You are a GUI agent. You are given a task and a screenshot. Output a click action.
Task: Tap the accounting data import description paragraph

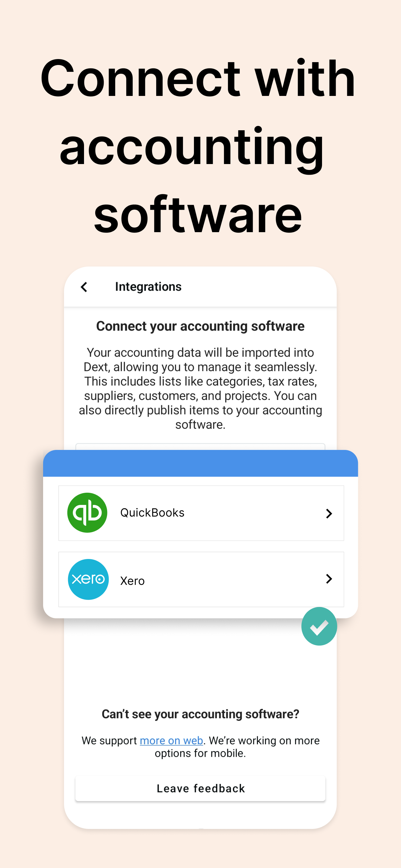(200, 388)
